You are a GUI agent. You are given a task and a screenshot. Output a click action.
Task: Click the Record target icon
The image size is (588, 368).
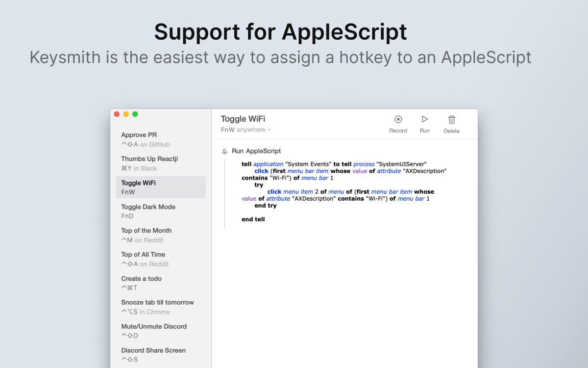398,120
